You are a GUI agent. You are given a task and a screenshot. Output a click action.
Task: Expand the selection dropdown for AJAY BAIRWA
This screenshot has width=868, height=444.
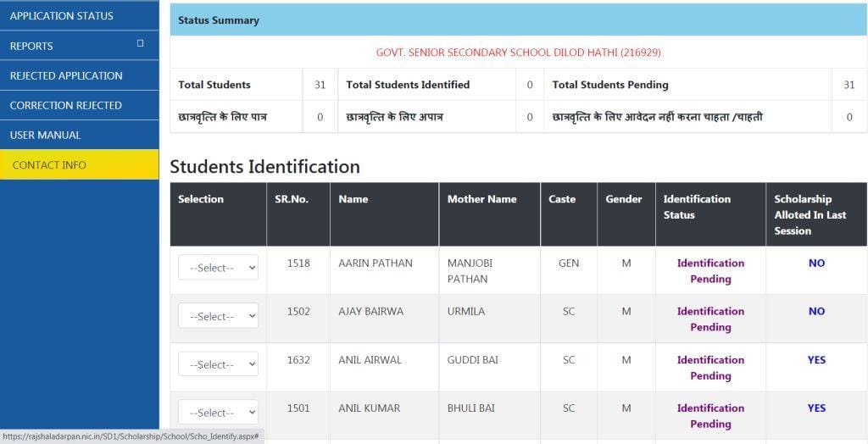point(218,316)
